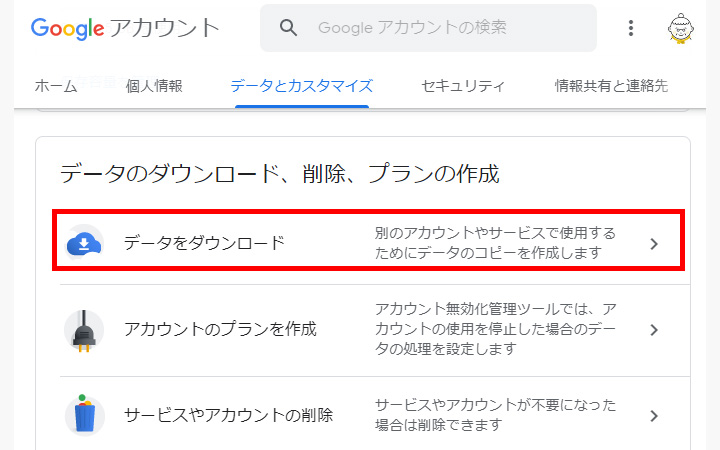
Task: Click the blue trash bin icon
Action: click(84, 415)
